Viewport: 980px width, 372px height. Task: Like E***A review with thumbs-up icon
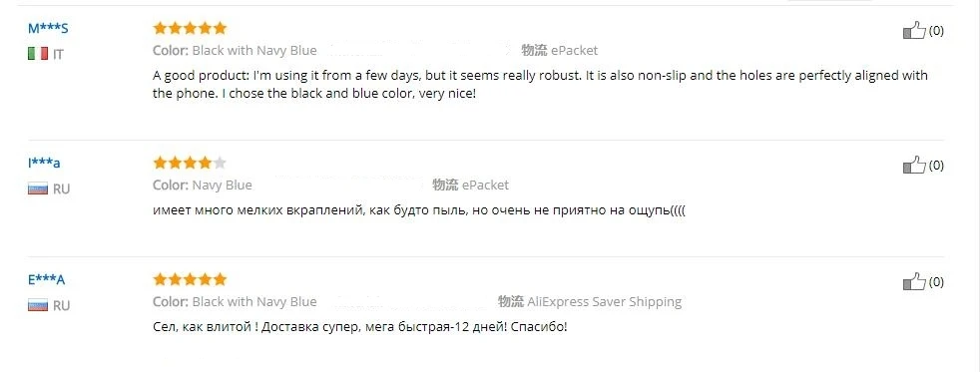point(914,282)
